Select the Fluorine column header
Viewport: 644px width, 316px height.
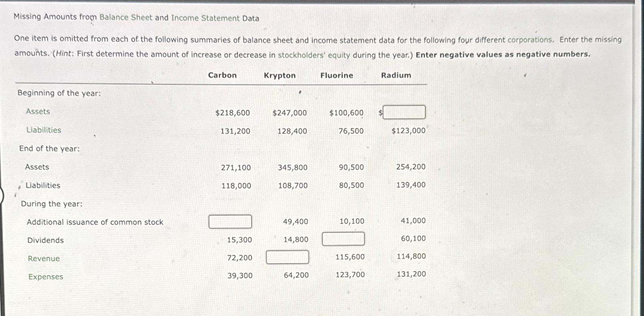point(336,75)
